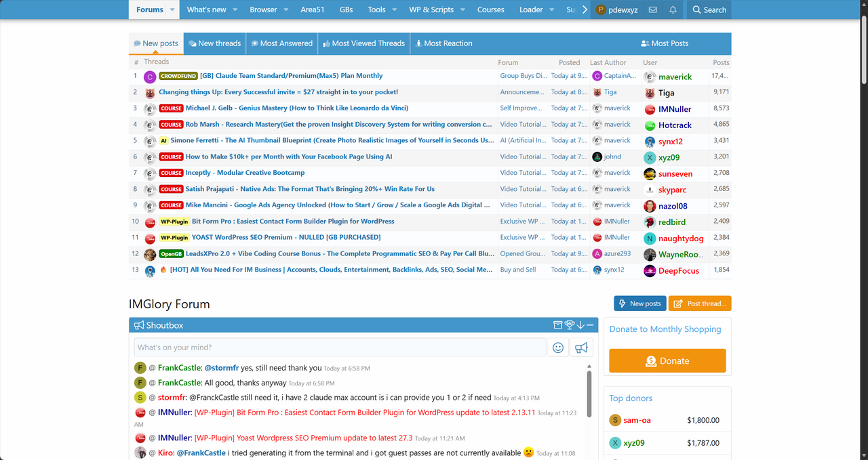Open maverick's profile in User column
Viewport: 868px width, 460px height.
[x=675, y=77]
